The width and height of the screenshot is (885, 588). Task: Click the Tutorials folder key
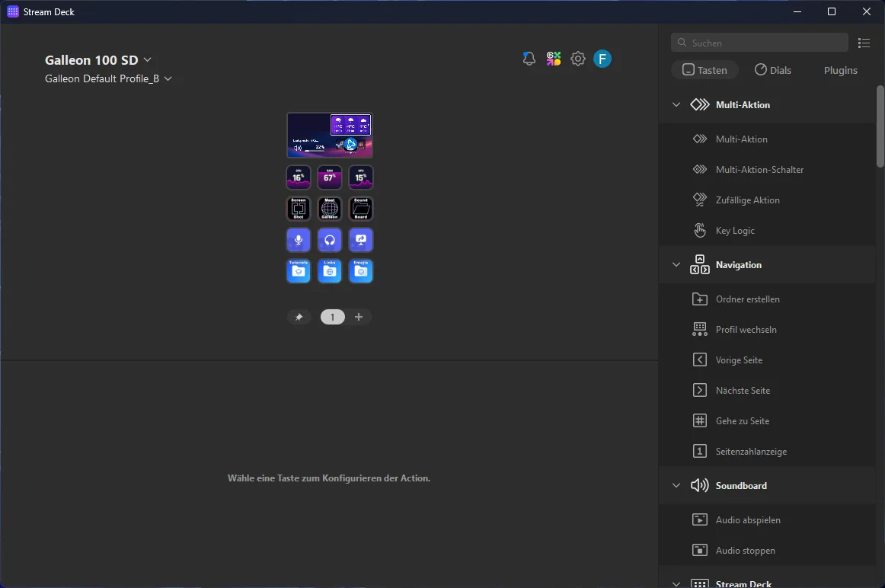[298, 270]
